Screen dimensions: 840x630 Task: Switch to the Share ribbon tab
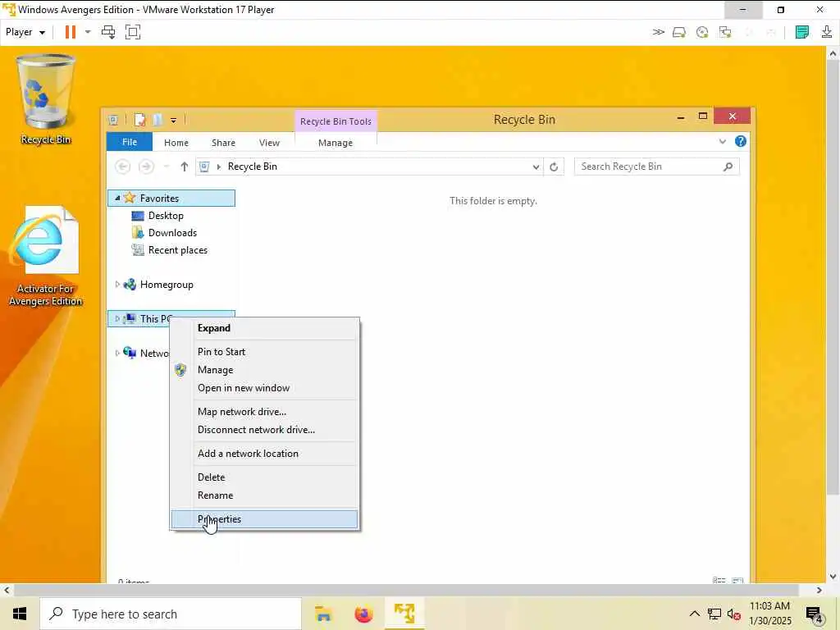(223, 143)
